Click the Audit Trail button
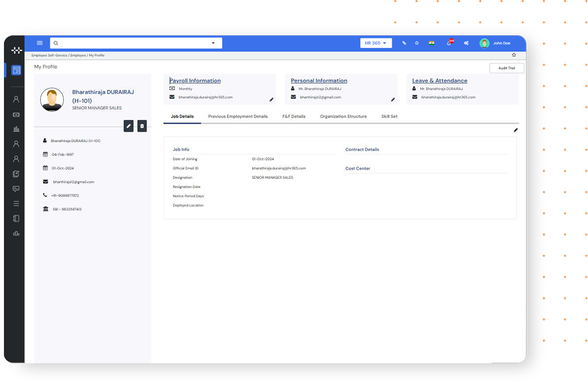Viewport: 588px width, 385px height. coord(506,67)
